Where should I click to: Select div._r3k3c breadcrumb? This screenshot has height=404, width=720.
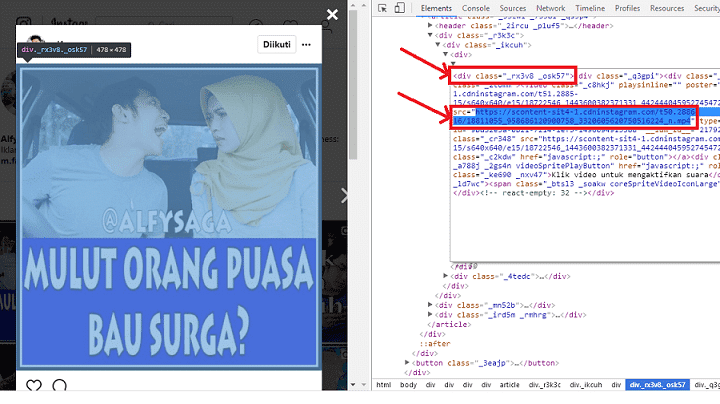click(x=545, y=385)
